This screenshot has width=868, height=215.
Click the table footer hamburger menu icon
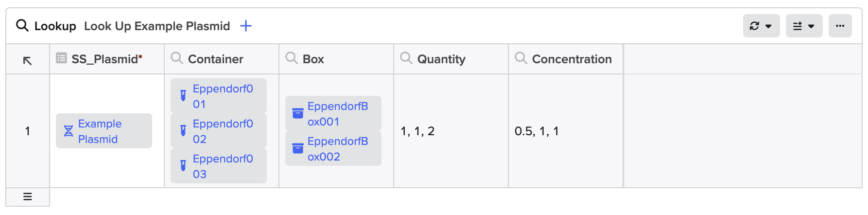click(28, 197)
